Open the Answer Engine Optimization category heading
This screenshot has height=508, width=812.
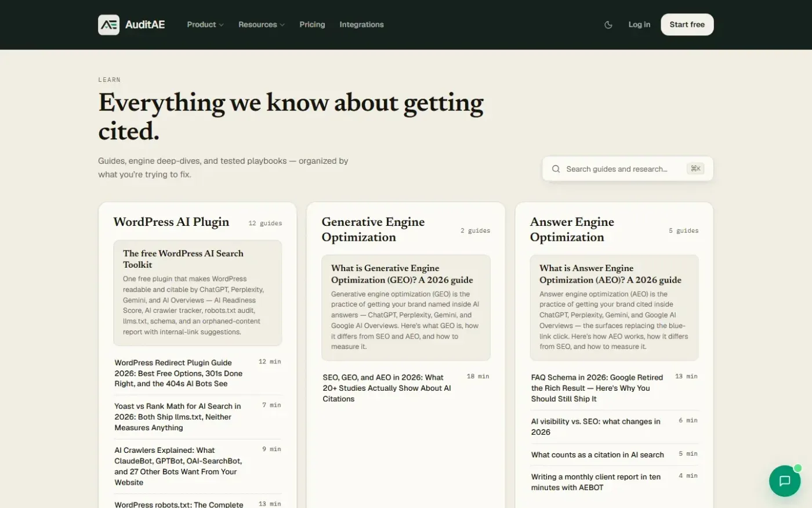(572, 229)
